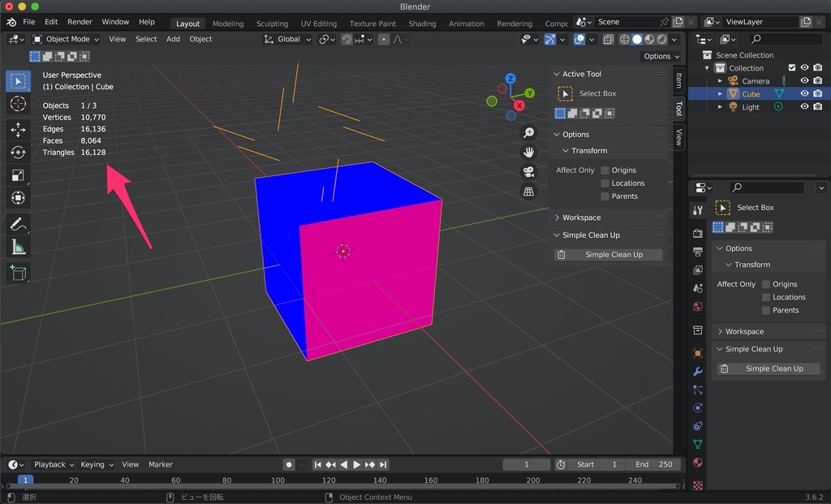This screenshot has width=831, height=504.
Task: Enable the Origins checkbox under Affect Only
Action: click(x=605, y=170)
